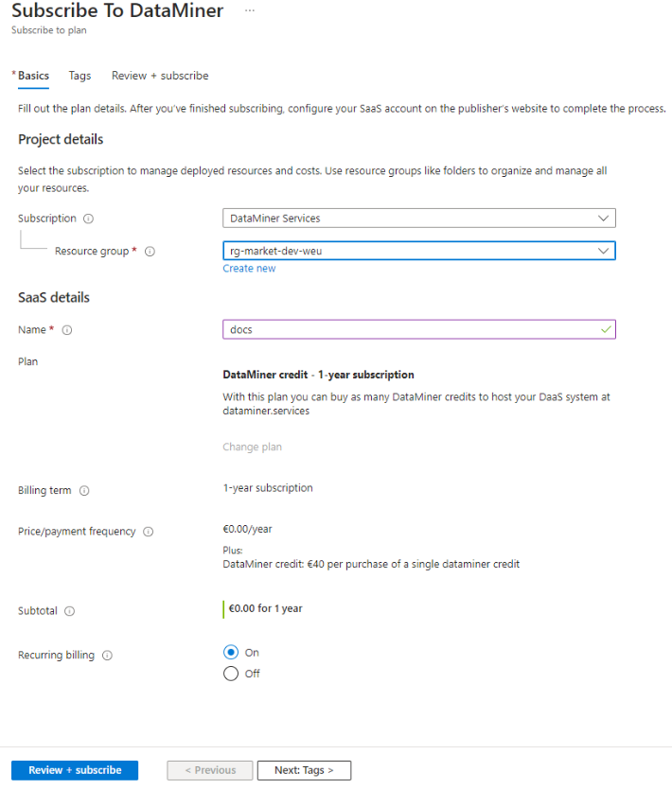The height and width of the screenshot is (789, 672).
Task: Click the Change plan link
Action: (252, 447)
